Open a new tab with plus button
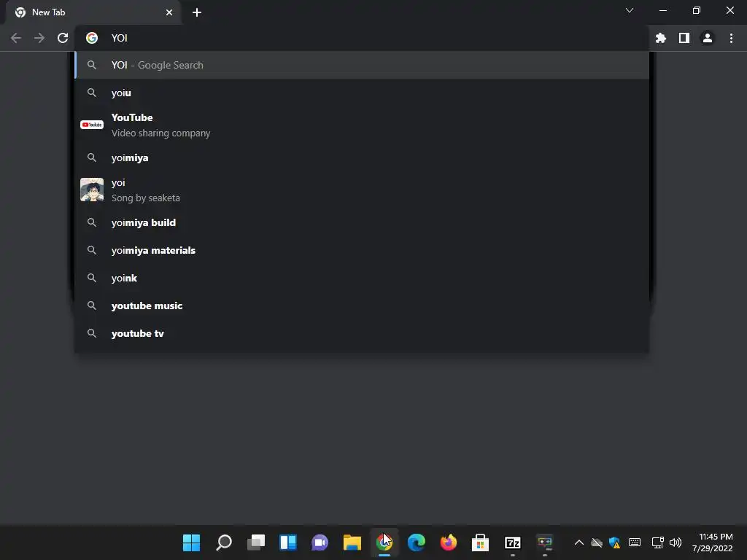 [x=197, y=12]
